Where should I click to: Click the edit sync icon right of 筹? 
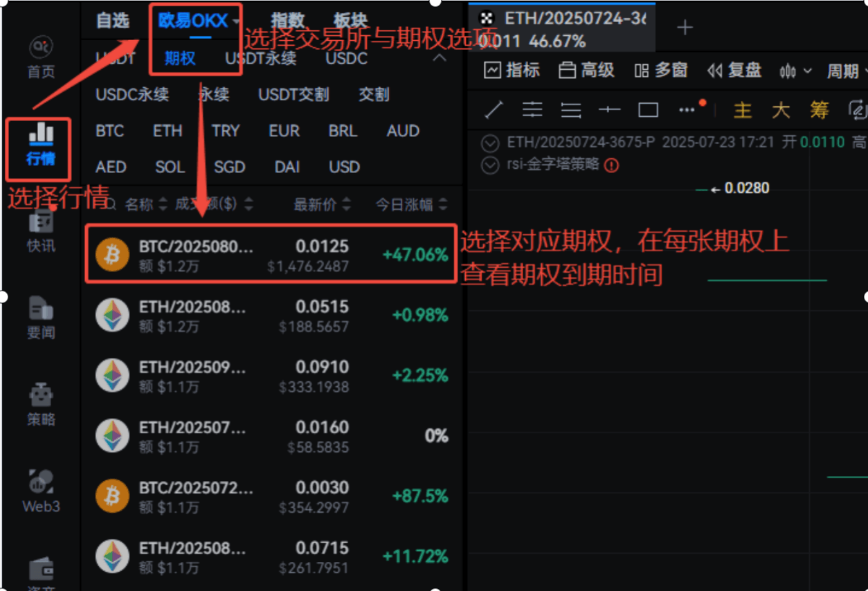(x=857, y=109)
